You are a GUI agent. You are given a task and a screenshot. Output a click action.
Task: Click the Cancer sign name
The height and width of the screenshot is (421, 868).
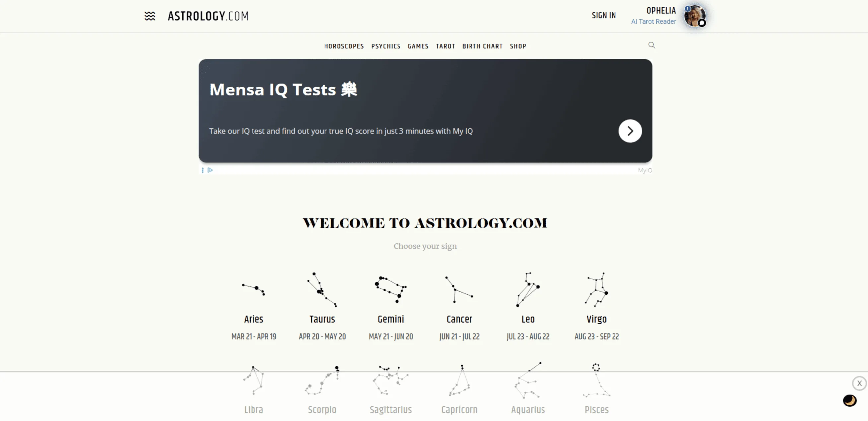tap(459, 319)
